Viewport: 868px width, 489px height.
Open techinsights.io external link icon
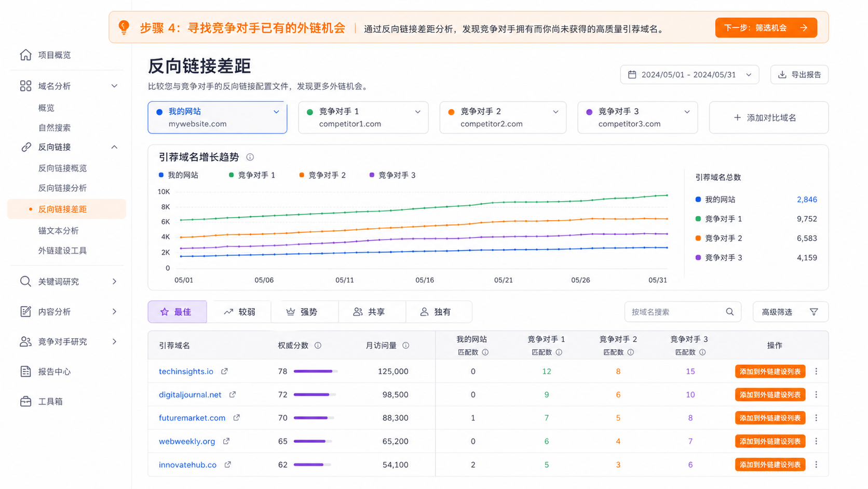click(224, 372)
